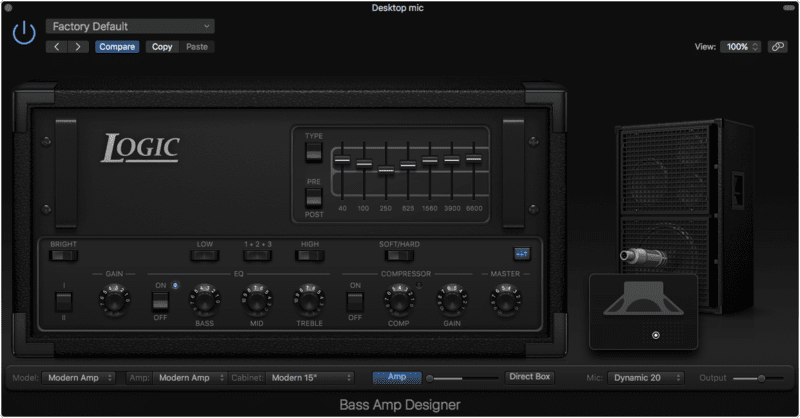Click the compressor GAIN knob
This screenshot has height=418, width=800.
pos(452,299)
